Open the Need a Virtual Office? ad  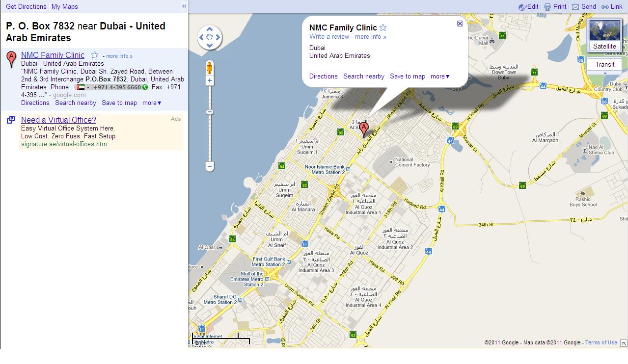(58, 120)
